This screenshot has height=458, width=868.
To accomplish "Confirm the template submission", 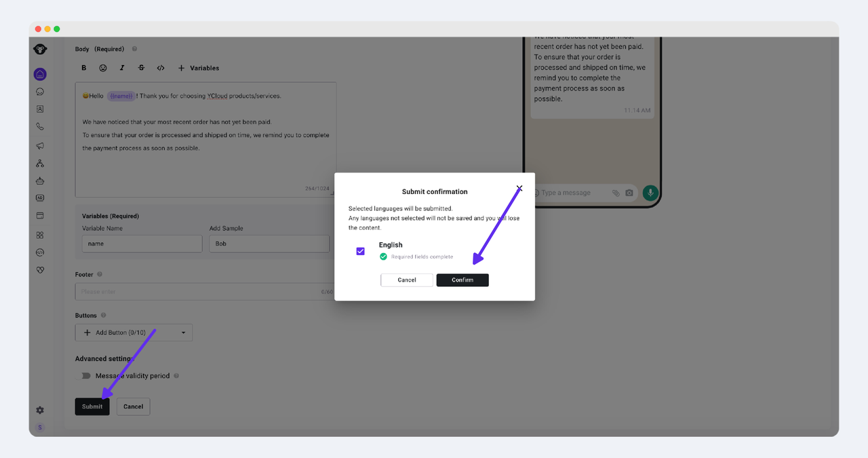I will click(462, 280).
